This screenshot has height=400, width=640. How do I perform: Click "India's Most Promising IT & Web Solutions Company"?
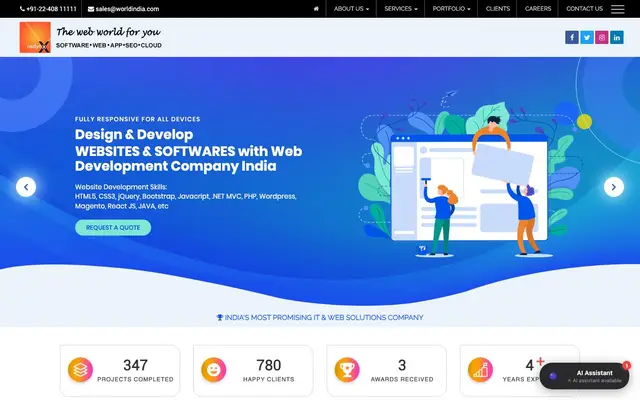point(320,318)
